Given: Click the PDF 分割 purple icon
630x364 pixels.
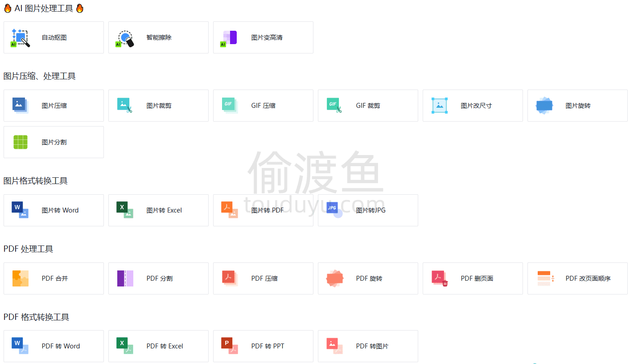Looking at the screenshot, I should (125, 278).
